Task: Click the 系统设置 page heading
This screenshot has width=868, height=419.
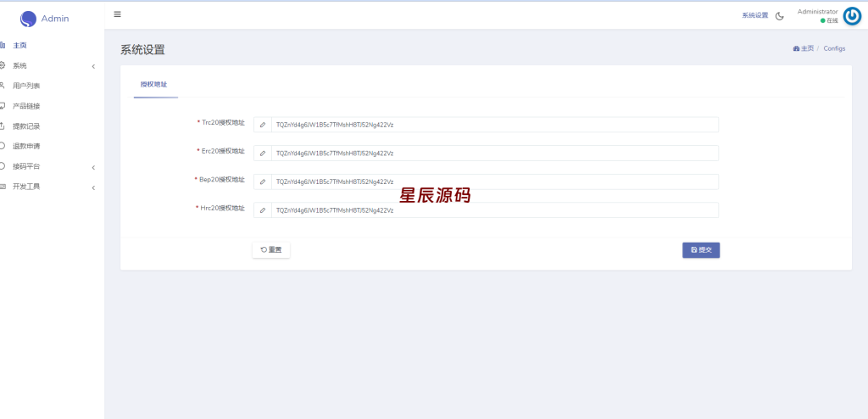Action: pyautogui.click(x=142, y=49)
